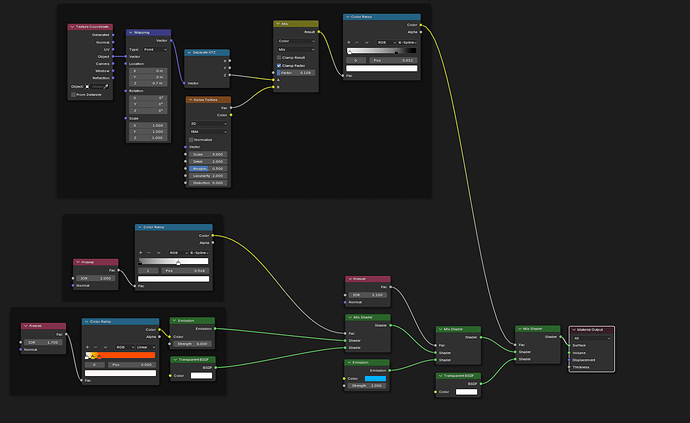
Task: Click the Displacement socket of Material Output
Action: point(569,360)
